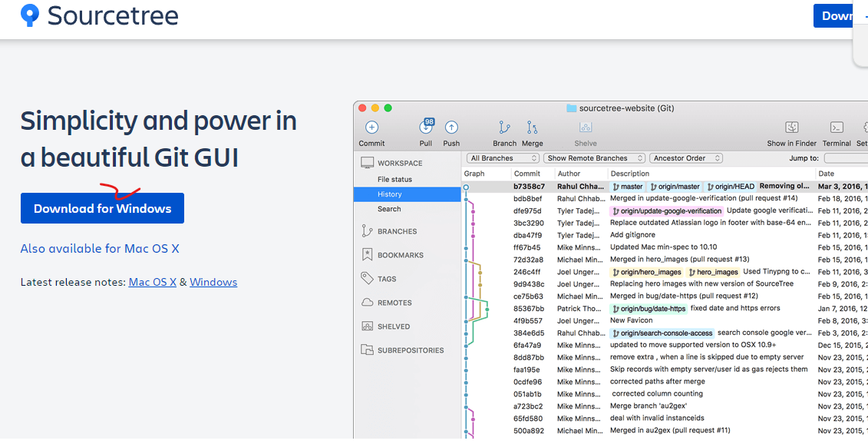The image size is (868, 444).
Task: Open Mac OS X release notes link
Action: tap(152, 282)
